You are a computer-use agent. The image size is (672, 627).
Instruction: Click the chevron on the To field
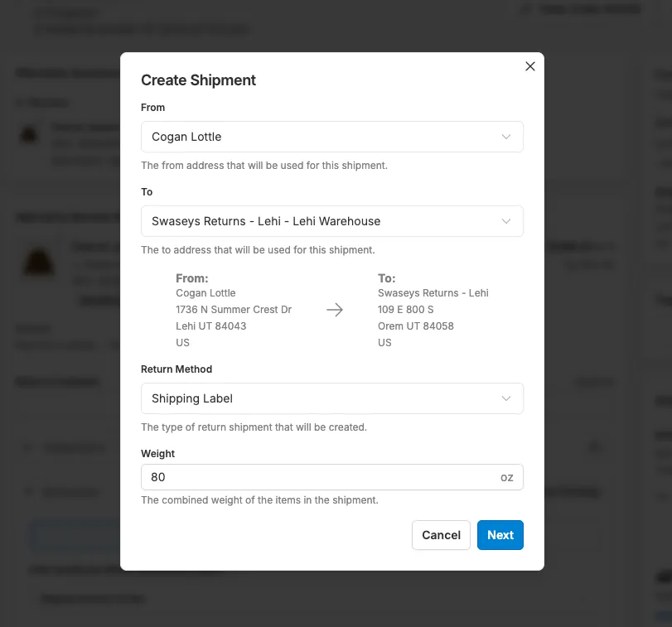505,221
